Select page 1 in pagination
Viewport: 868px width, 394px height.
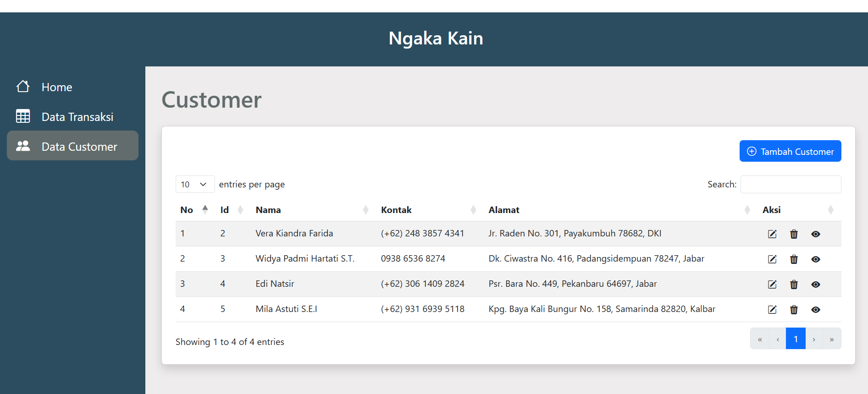[x=796, y=339]
